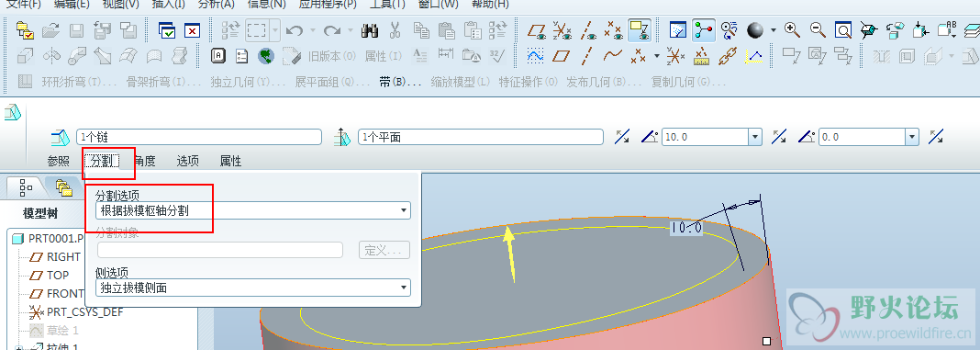Screen dimensions: 980x350
Task: Open the 侧选项 dropdown 独立拔模侧面
Action: [252, 288]
